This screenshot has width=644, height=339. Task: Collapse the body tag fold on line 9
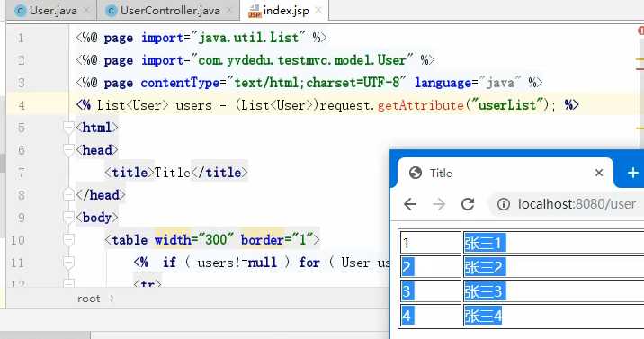click(x=68, y=217)
